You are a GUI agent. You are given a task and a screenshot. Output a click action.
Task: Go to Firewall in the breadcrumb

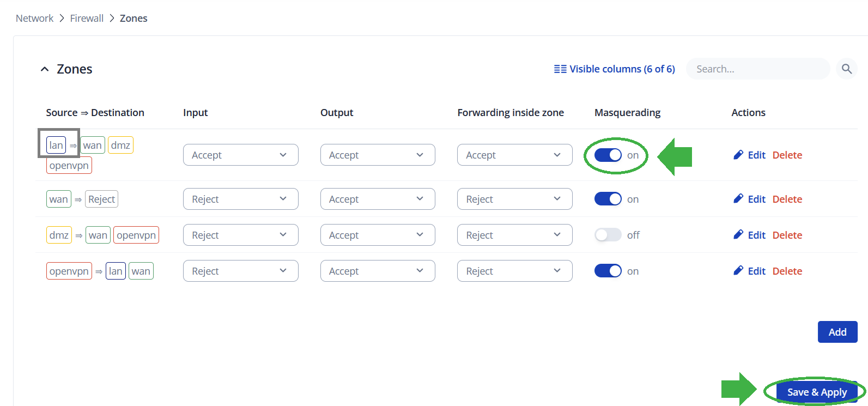click(x=87, y=19)
